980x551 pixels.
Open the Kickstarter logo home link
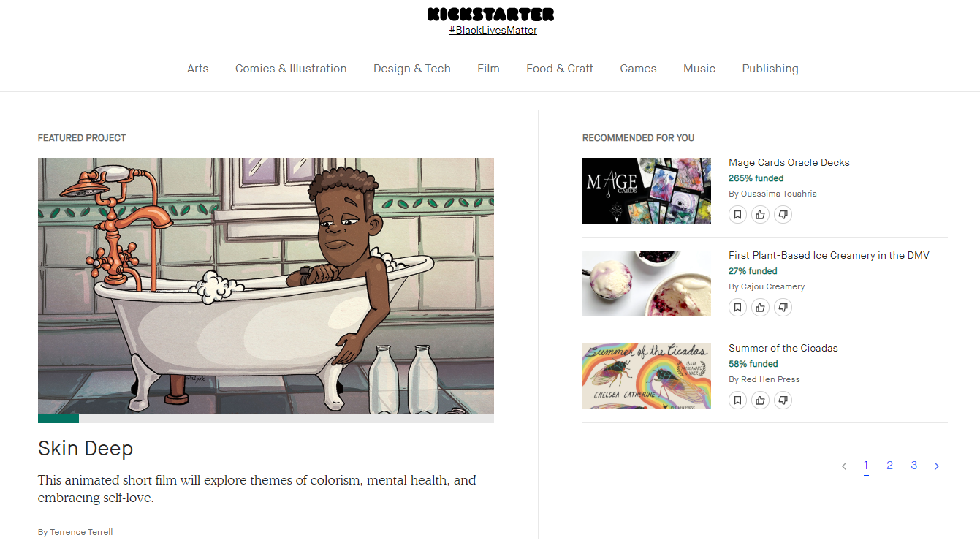[x=490, y=14]
